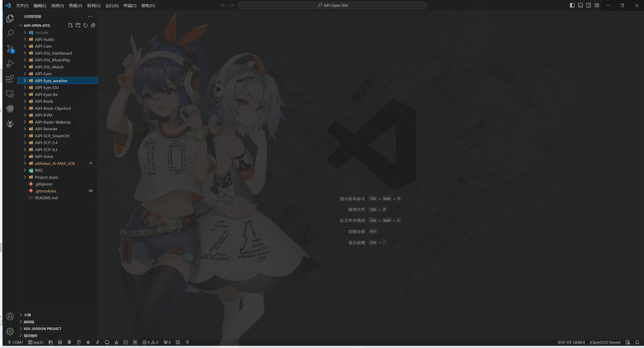Open the 帮助(H) menu
644x348 pixels.
click(148, 6)
